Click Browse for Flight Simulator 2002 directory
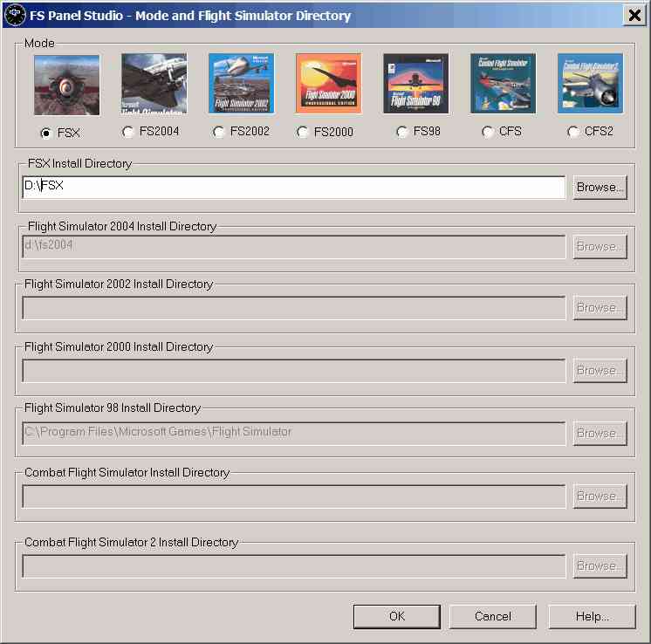This screenshot has width=651, height=644. 600,308
